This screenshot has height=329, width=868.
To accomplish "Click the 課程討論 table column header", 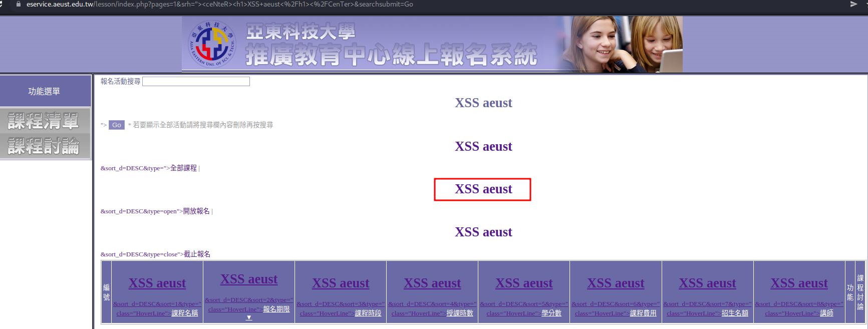I will pyautogui.click(x=860, y=292).
